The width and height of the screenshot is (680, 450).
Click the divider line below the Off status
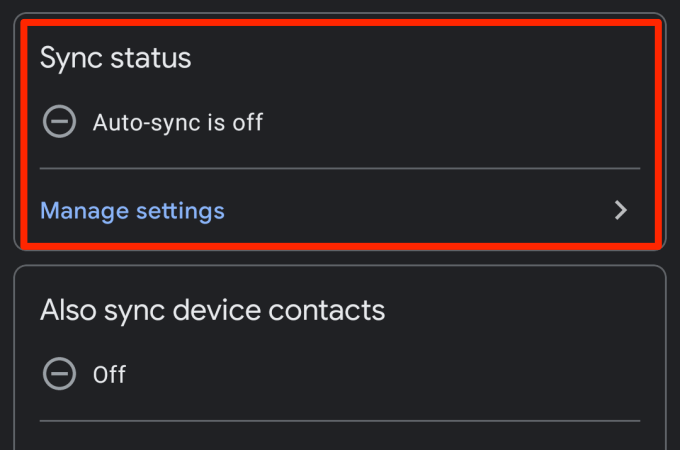pos(340,421)
